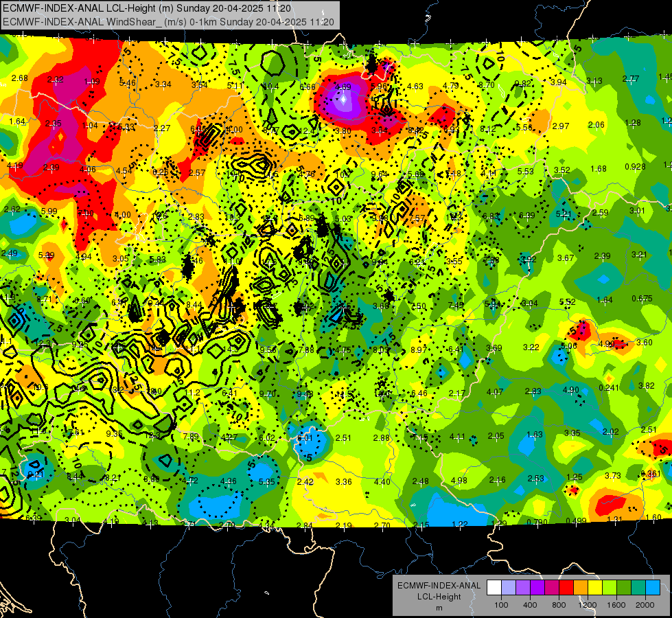The width and height of the screenshot is (672, 618).
Task: Click the legend tick label 1600
Action: click(616, 605)
